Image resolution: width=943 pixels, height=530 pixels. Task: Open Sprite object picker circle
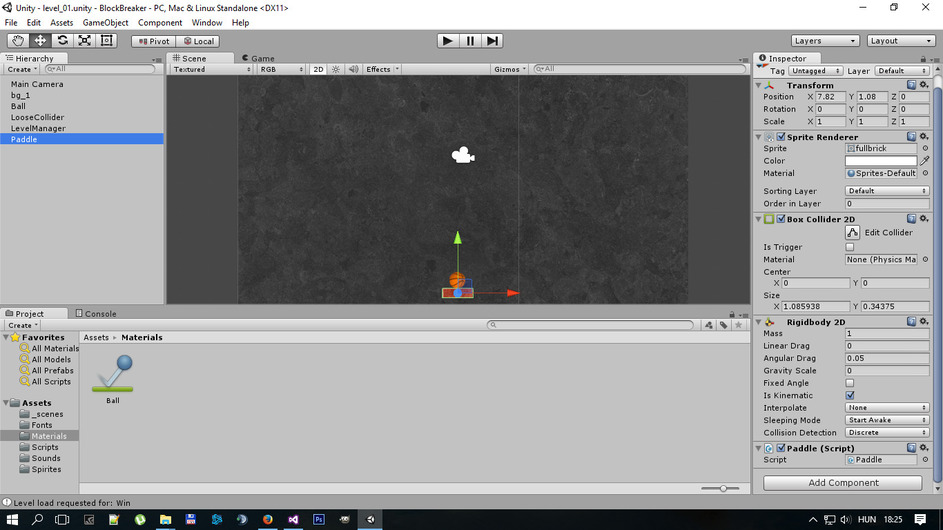pyautogui.click(x=925, y=148)
